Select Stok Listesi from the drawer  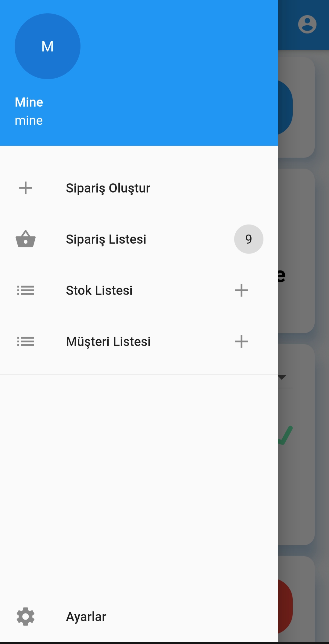pos(139,290)
